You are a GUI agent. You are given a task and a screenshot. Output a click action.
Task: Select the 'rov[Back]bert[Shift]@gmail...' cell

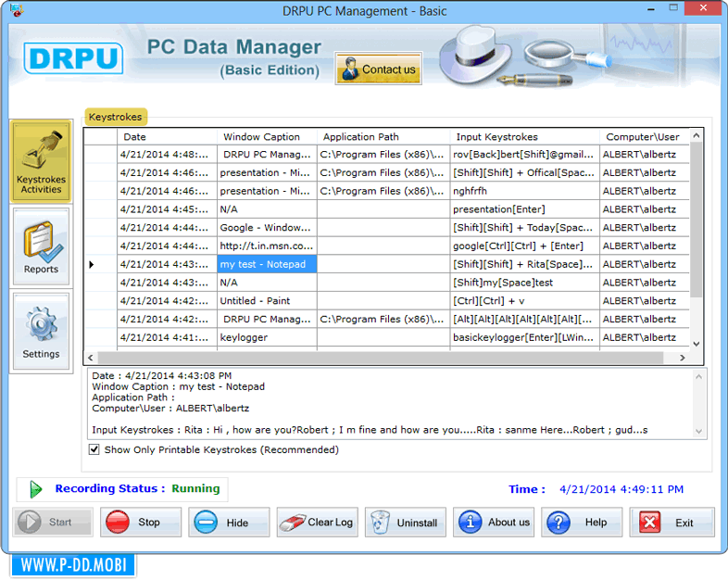524,154
